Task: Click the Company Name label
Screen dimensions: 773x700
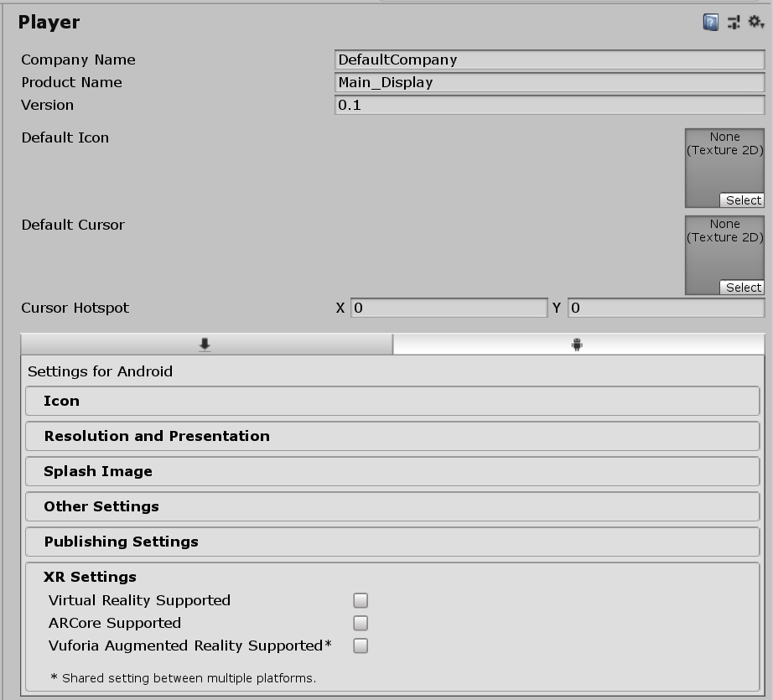Action: click(x=78, y=60)
